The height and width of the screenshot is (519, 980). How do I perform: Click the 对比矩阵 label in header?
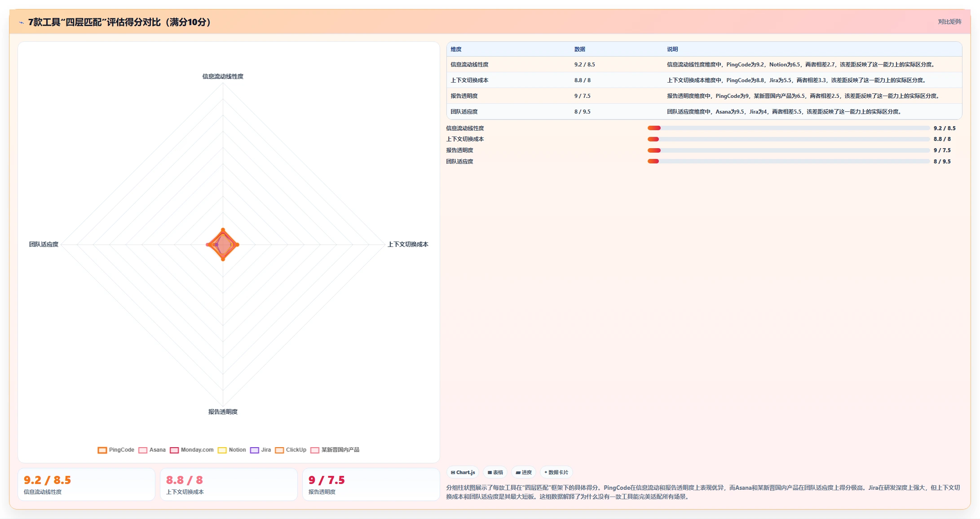949,22
